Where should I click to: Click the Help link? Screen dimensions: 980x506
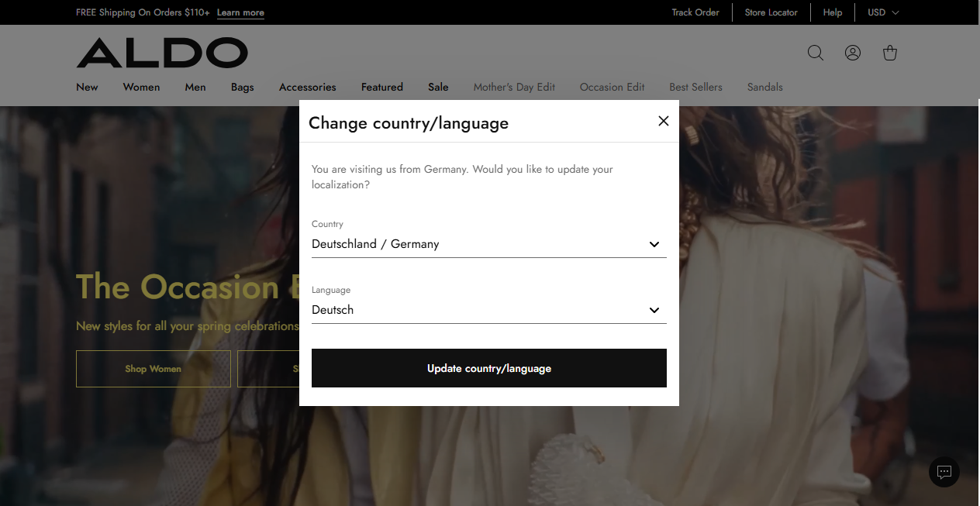tap(832, 12)
